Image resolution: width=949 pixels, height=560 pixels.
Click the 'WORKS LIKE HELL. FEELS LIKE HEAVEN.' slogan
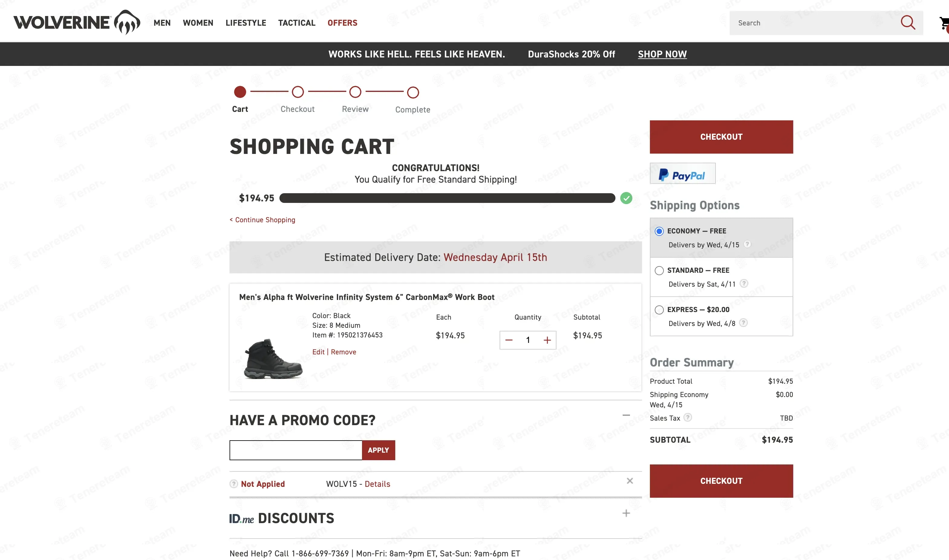416,54
